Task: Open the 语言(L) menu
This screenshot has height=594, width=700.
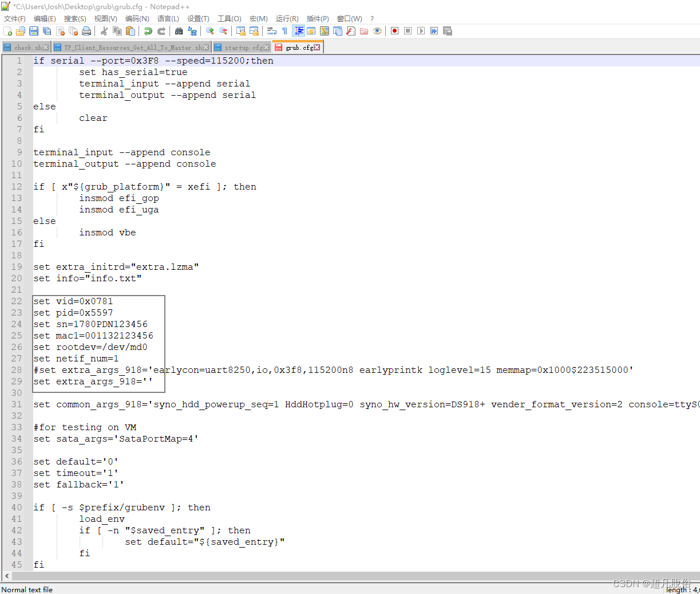Action: pyautogui.click(x=168, y=19)
